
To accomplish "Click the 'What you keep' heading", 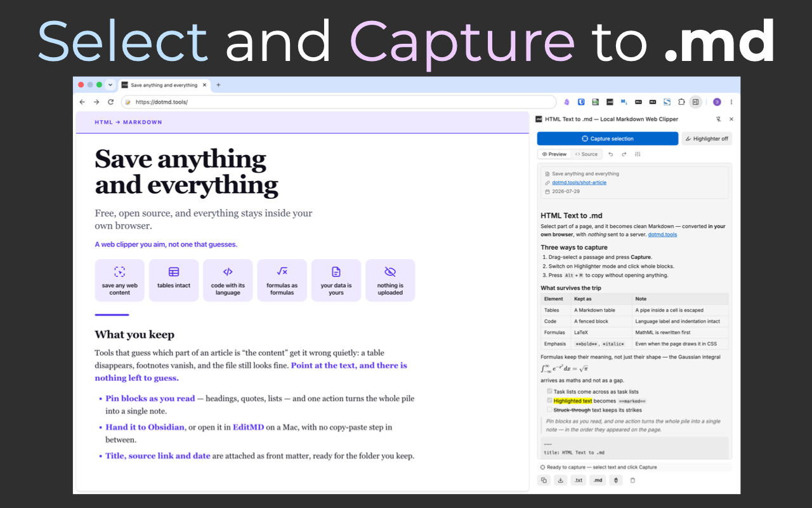I will (x=134, y=335).
